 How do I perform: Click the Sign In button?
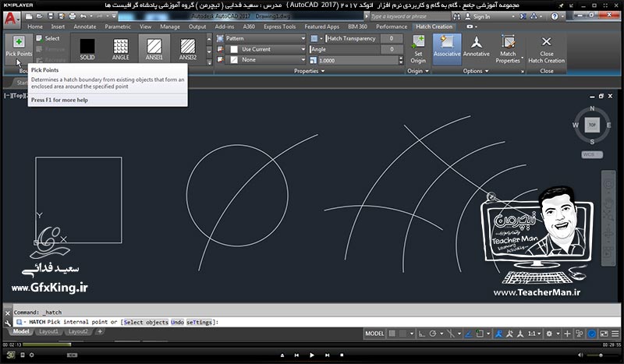point(477,16)
